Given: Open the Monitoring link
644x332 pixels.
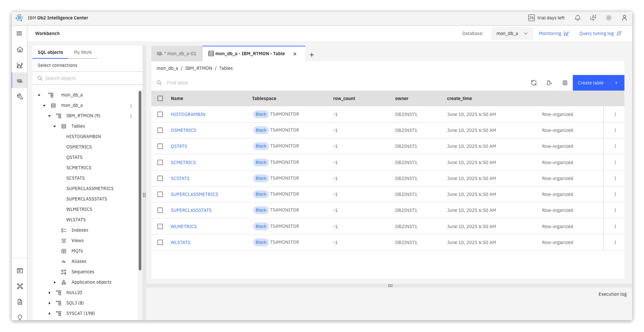Looking at the screenshot, I should (554, 33).
